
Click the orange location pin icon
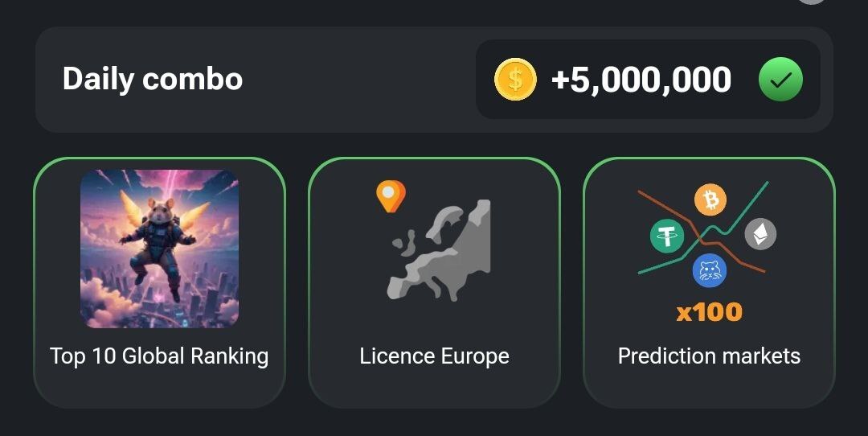(391, 195)
